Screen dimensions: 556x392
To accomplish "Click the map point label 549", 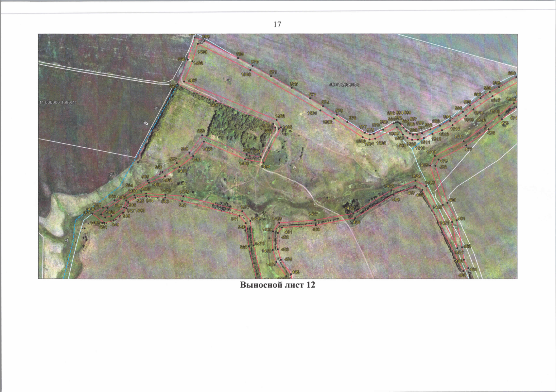I will (x=115, y=225).
